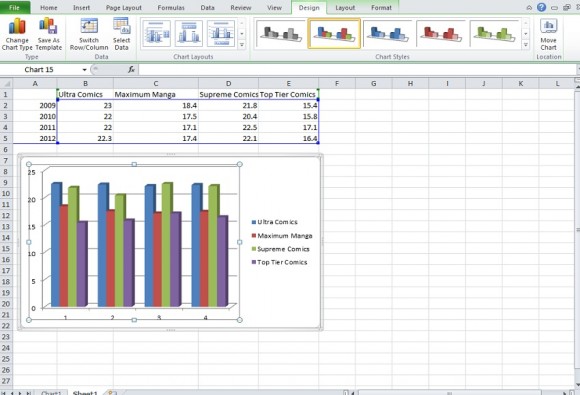Click in the formula bar
Screen dimensions: 580x395
pyautogui.click(x=357, y=70)
